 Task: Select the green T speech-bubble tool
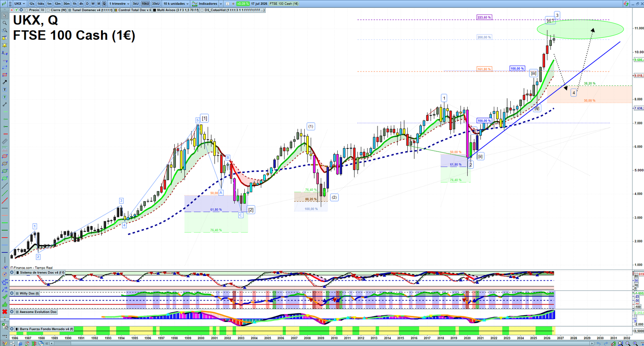(5, 97)
